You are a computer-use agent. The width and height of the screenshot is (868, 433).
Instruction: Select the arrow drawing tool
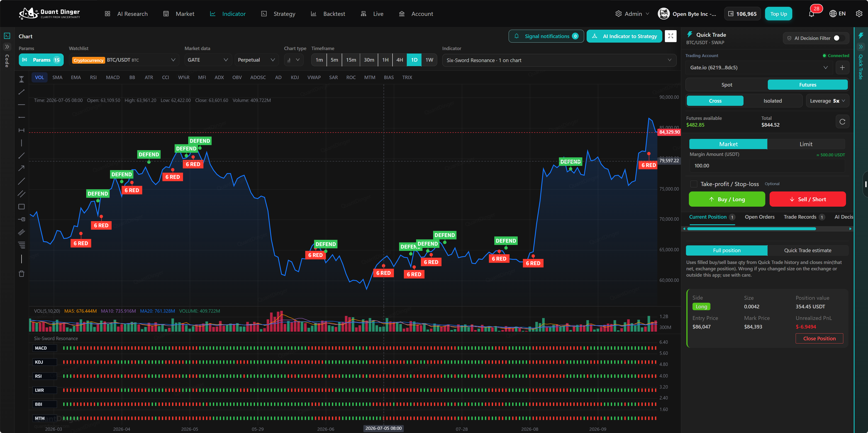[x=22, y=168]
